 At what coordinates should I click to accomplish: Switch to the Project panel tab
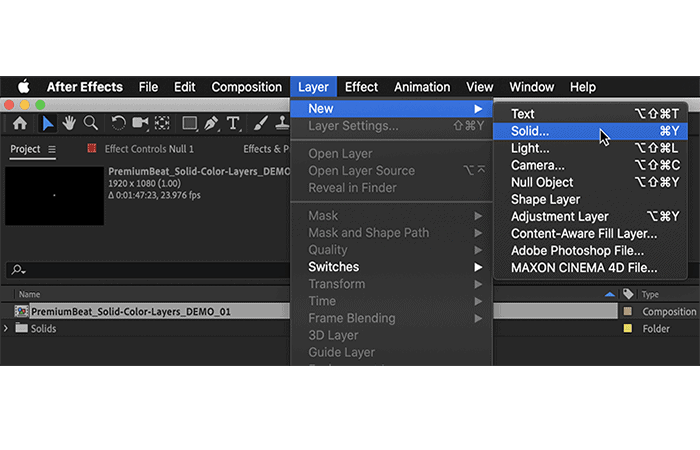tap(25, 149)
